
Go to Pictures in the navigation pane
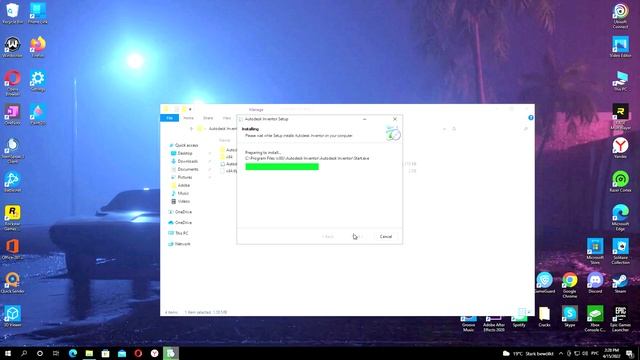tap(184, 177)
